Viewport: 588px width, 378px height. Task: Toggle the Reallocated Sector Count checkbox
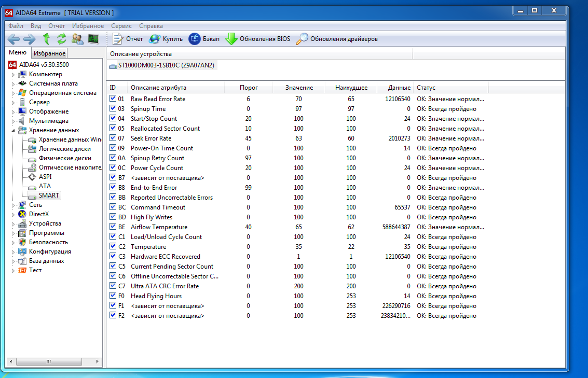point(113,128)
